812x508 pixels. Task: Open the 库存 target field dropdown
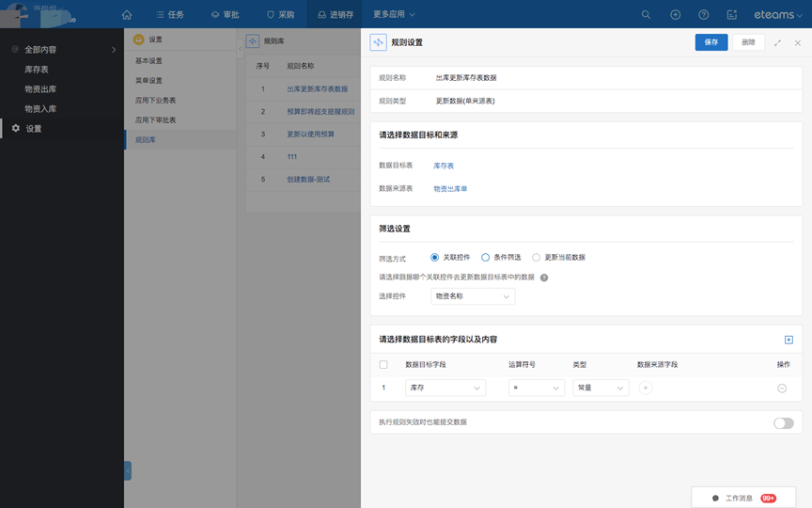click(445, 388)
